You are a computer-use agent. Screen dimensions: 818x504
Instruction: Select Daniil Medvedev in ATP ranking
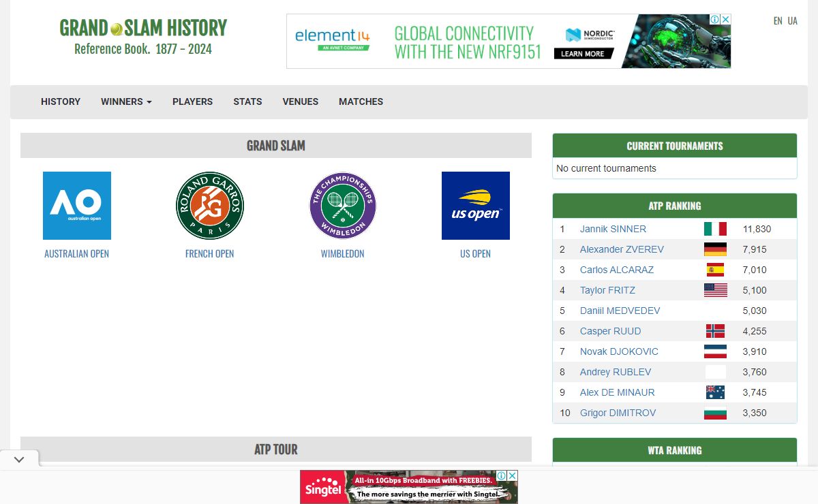coord(620,311)
